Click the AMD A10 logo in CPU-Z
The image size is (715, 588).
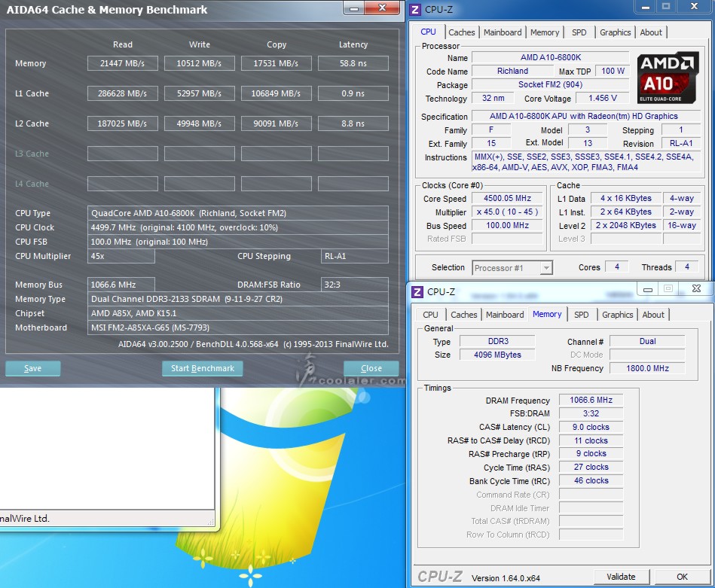tap(668, 78)
